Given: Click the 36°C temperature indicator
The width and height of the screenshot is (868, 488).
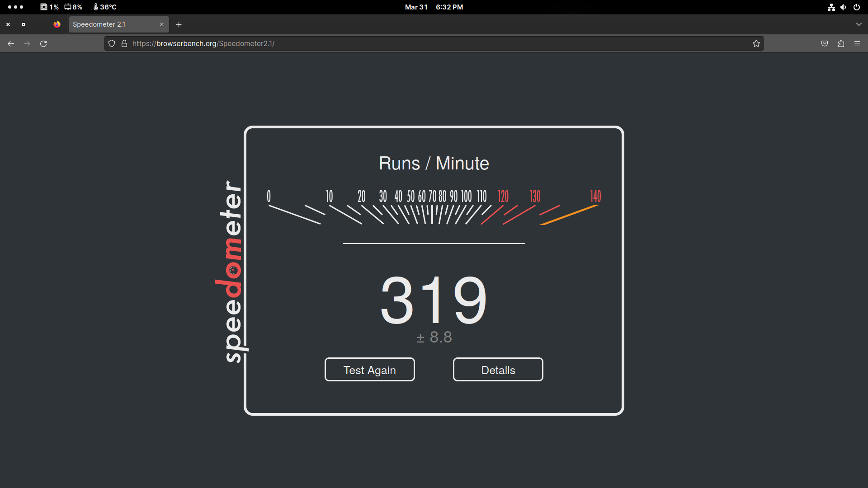Looking at the screenshot, I should tap(105, 7).
